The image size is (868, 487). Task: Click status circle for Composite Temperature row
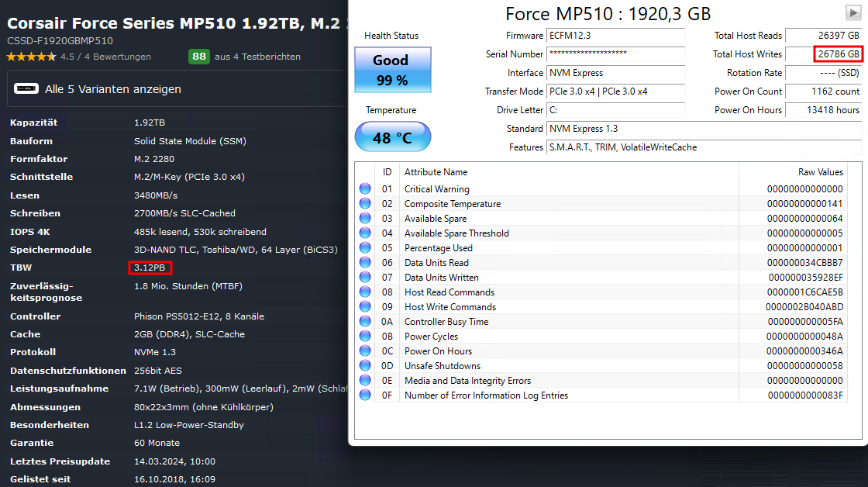click(365, 203)
